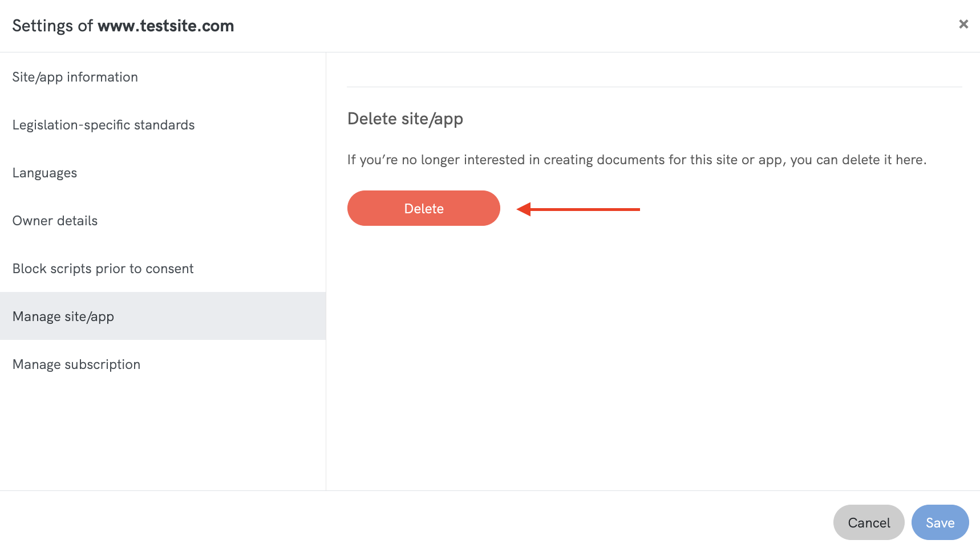Click the empty sidebar area below Manage subscription
The width and height of the screenshot is (980, 552).
(x=163, y=433)
